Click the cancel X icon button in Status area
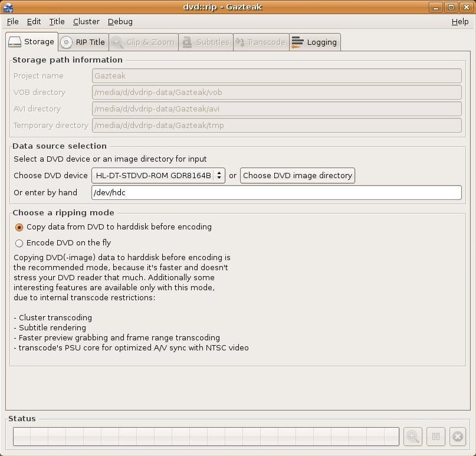The image size is (476, 456). click(458, 437)
